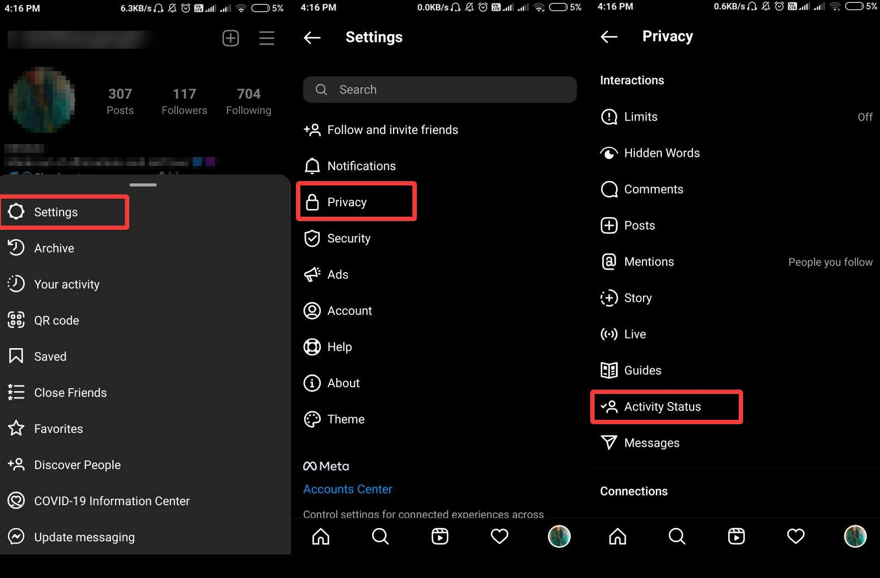
Task: Tap Reels icon in Privacy bottom bar
Action: click(x=736, y=536)
